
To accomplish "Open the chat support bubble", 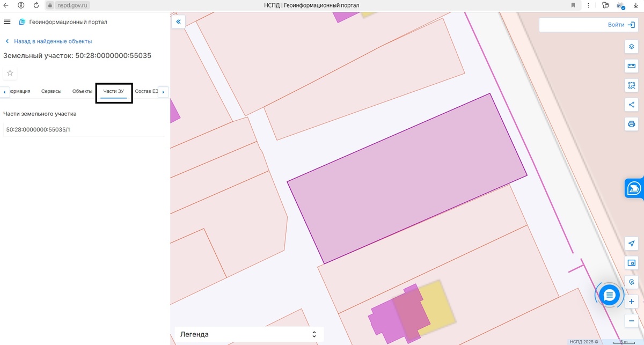I will click(x=609, y=295).
